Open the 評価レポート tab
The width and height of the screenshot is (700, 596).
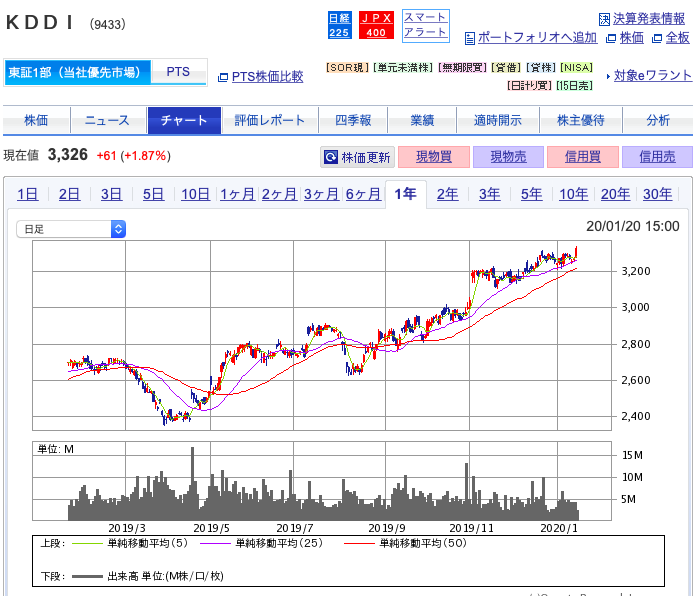tap(270, 120)
